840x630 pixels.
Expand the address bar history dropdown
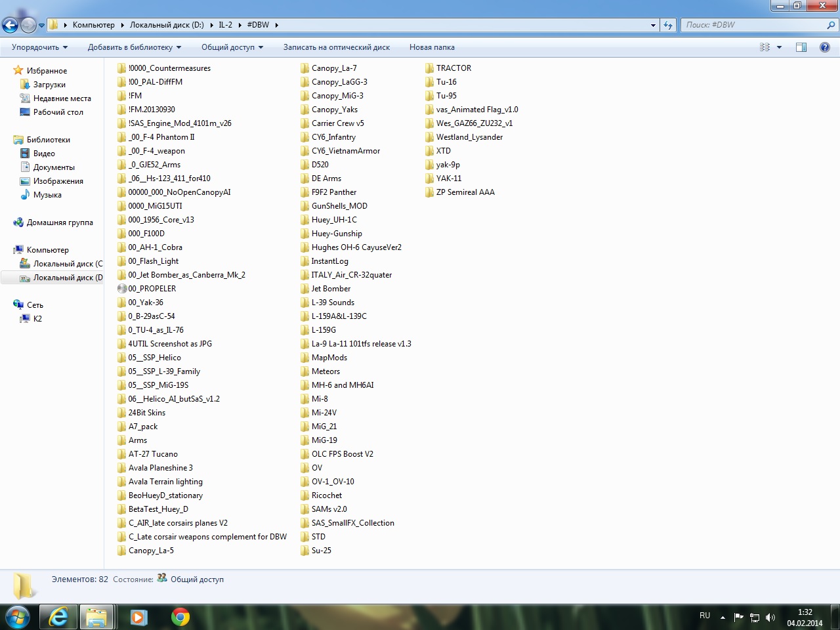pyautogui.click(x=653, y=25)
